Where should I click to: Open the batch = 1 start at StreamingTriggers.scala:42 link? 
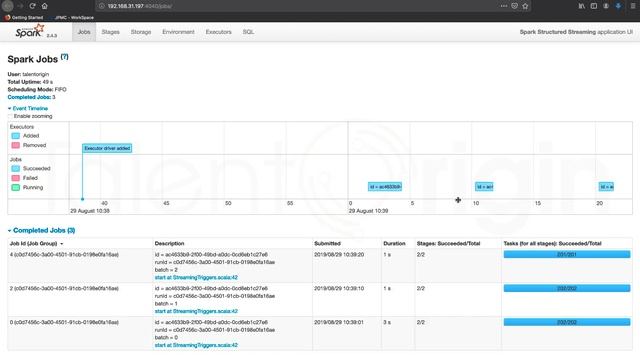click(x=196, y=311)
